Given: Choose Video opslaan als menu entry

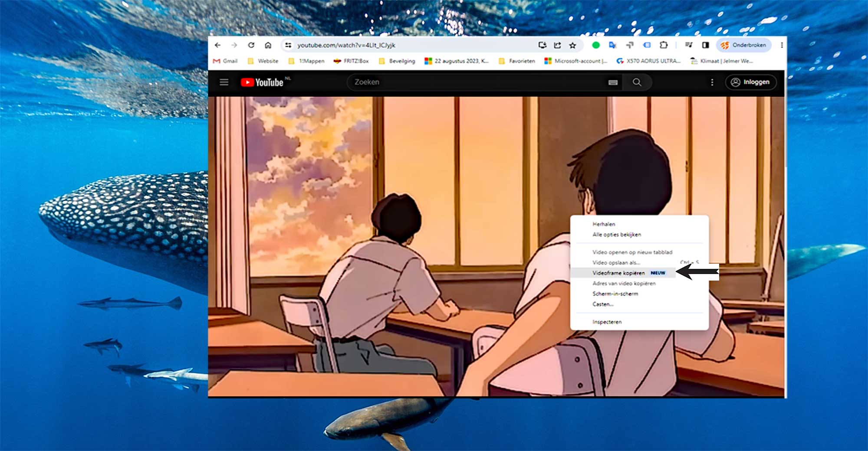Looking at the screenshot, I should pyautogui.click(x=639, y=262).
